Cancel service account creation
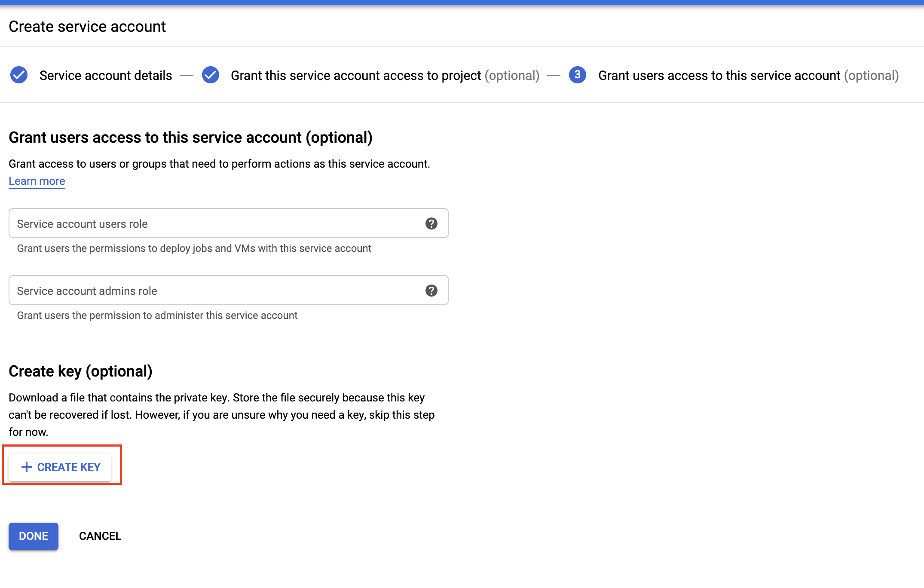The width and height of the screenshot is (924, 588). [x=100, y=536]
